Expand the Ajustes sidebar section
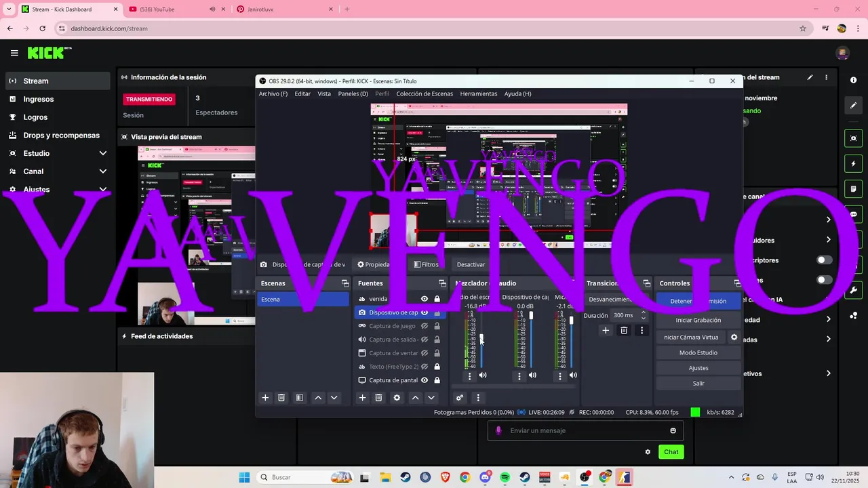 point(103,190)
